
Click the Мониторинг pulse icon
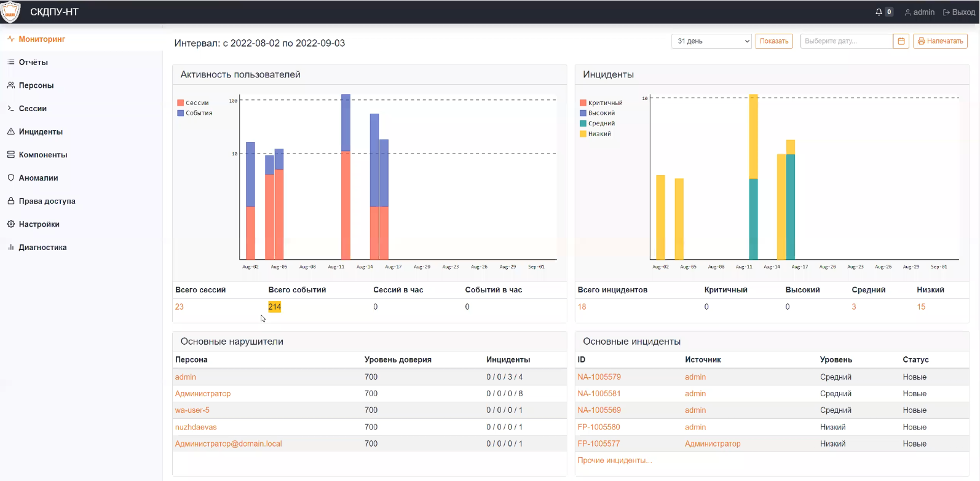tap(10, 39)
